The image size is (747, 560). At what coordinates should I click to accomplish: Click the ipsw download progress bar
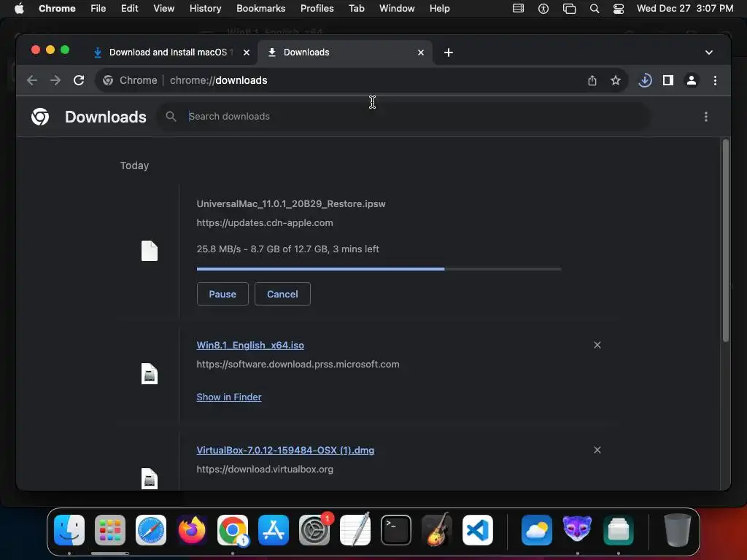pos(379,269)
